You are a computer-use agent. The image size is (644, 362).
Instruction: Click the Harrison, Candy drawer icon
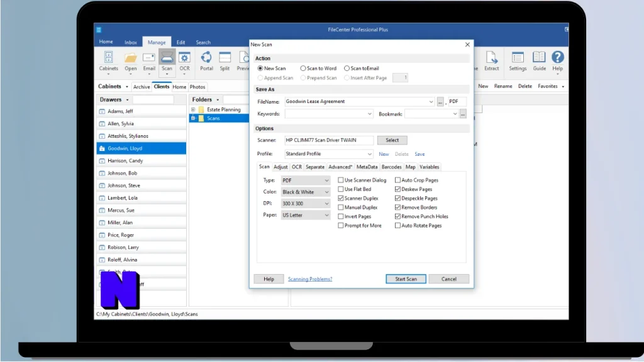[102, 161]
